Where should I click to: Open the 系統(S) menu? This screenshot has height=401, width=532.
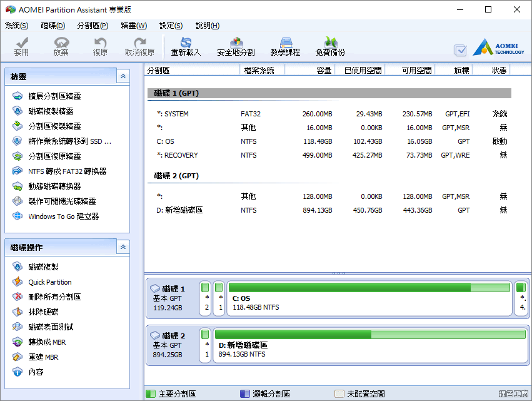[17, 26]
